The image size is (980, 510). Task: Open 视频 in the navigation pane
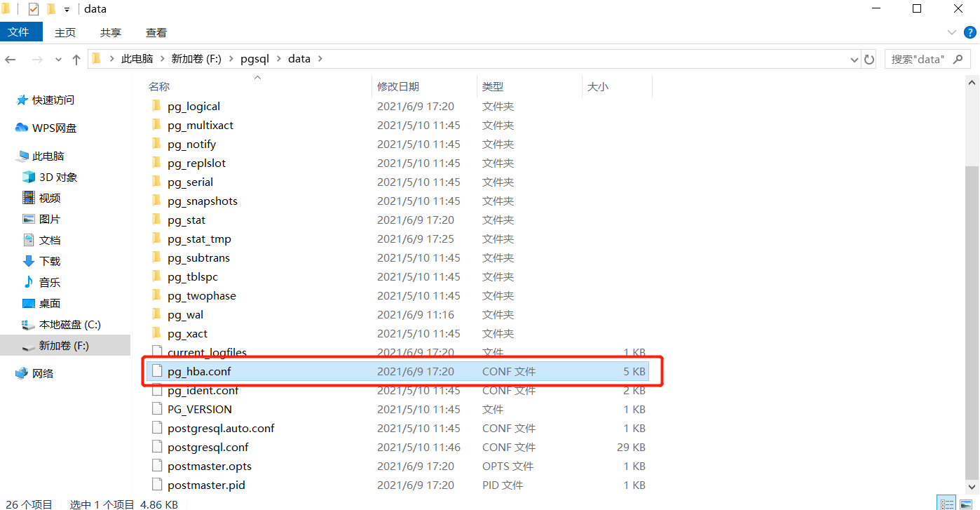[49, 198]
